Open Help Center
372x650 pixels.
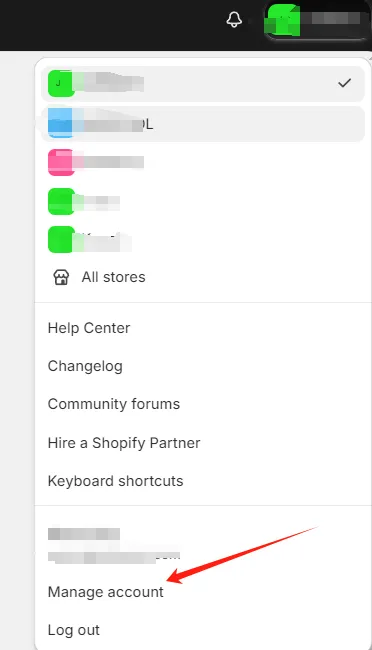[89, 328]
